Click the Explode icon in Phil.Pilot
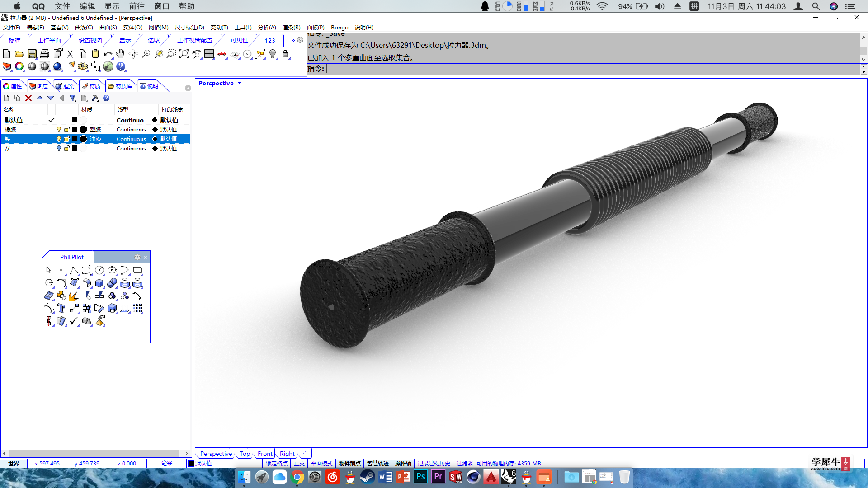Image resolution: width=868 pixels, height=488 pixels. point(74,296)
